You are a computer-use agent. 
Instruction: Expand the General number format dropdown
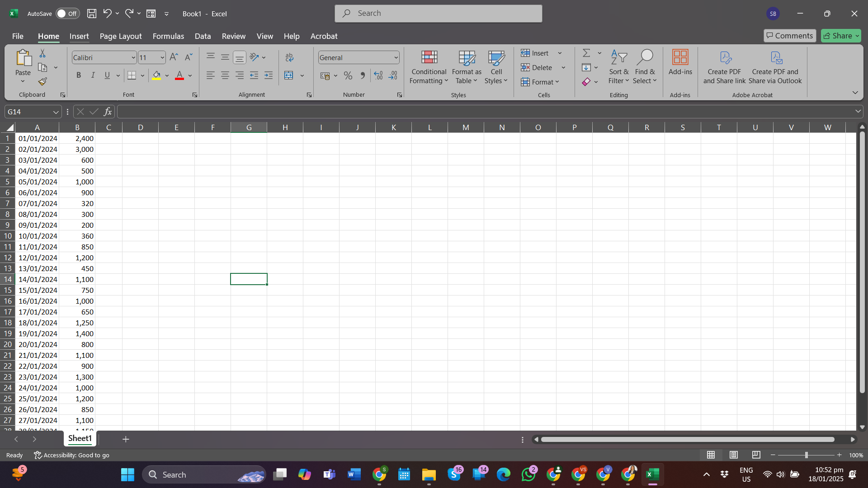click(x=396, y=58)
